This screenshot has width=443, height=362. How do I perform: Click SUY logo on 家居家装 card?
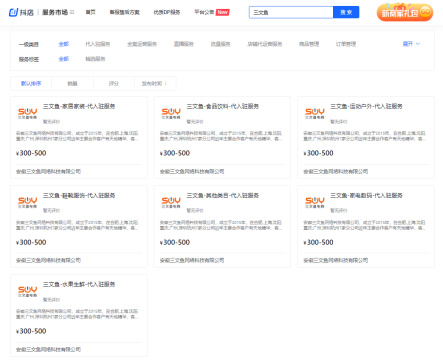tap(27, 113)
